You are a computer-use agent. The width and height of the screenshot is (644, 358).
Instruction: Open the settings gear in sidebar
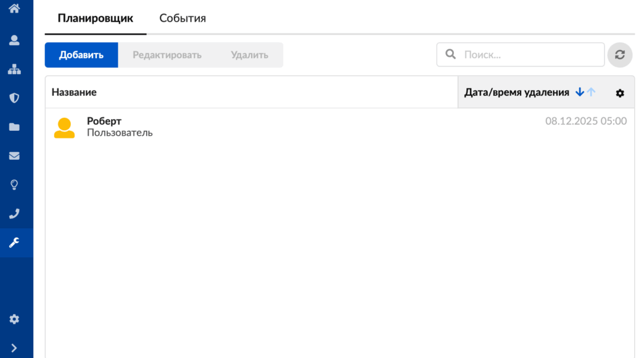click(14, 319)
